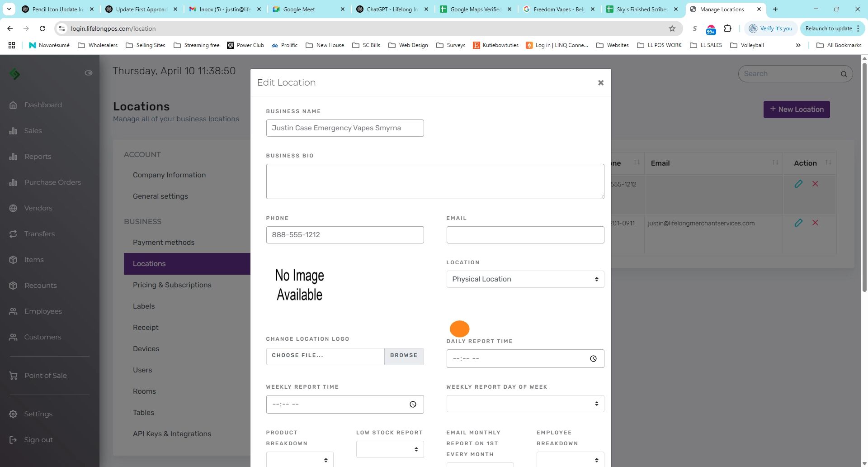The image size is (868, 467).
Task: Open Product Breakdown dropdown
Action: tap(300, 459)
